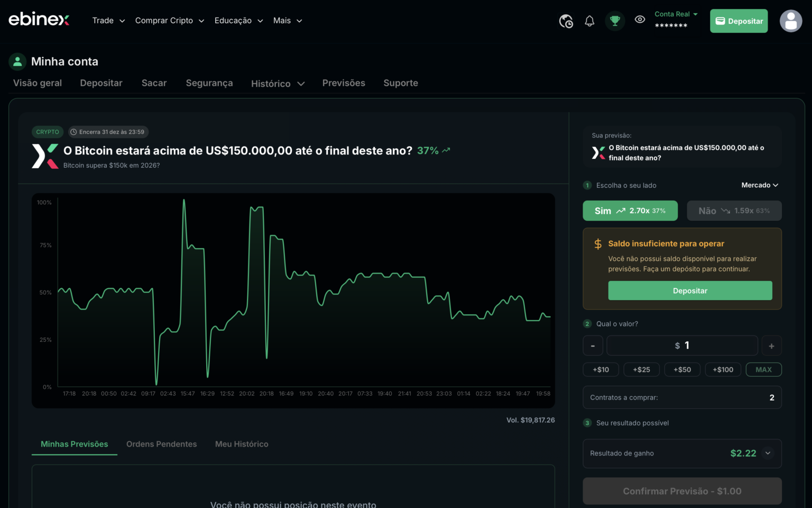Image resolution: width=812 pixels, height=508 pixels.
Task: Click Depositar in insufficient balance warning
Action: 690,291
